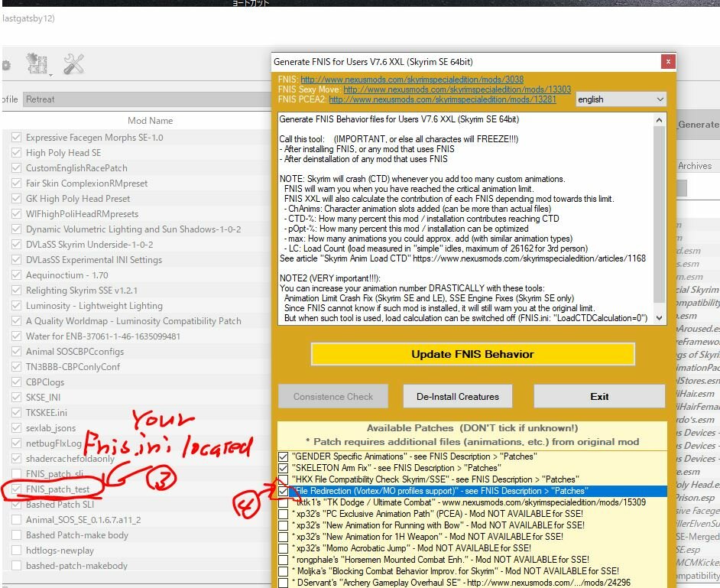Open FNIS PCEA2 link mods/13281

pyautogui.click(x=443, y=99)
